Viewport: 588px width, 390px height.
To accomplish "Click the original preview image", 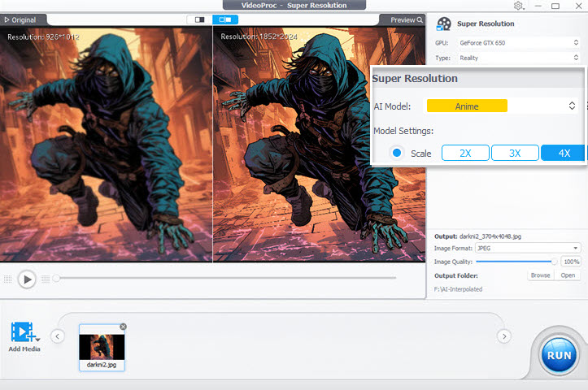I will [106, 144].
